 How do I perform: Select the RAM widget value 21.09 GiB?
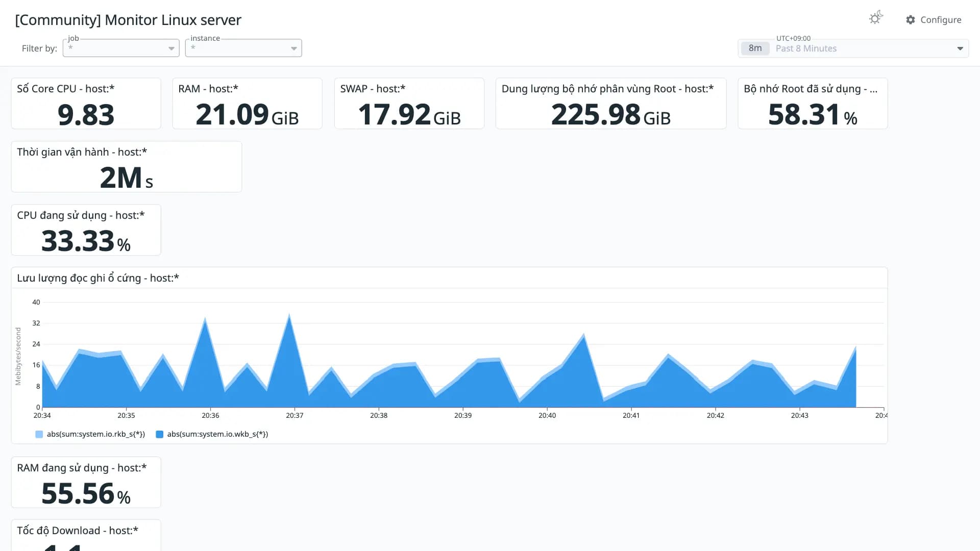pos(247,114)
